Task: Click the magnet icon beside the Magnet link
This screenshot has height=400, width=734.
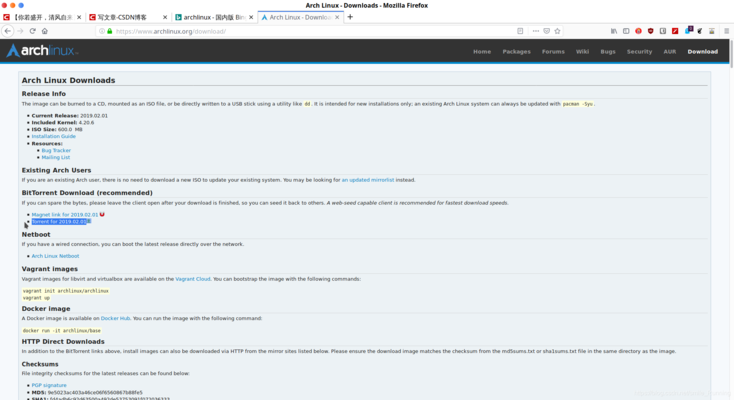Action: [x=102, y=214]
